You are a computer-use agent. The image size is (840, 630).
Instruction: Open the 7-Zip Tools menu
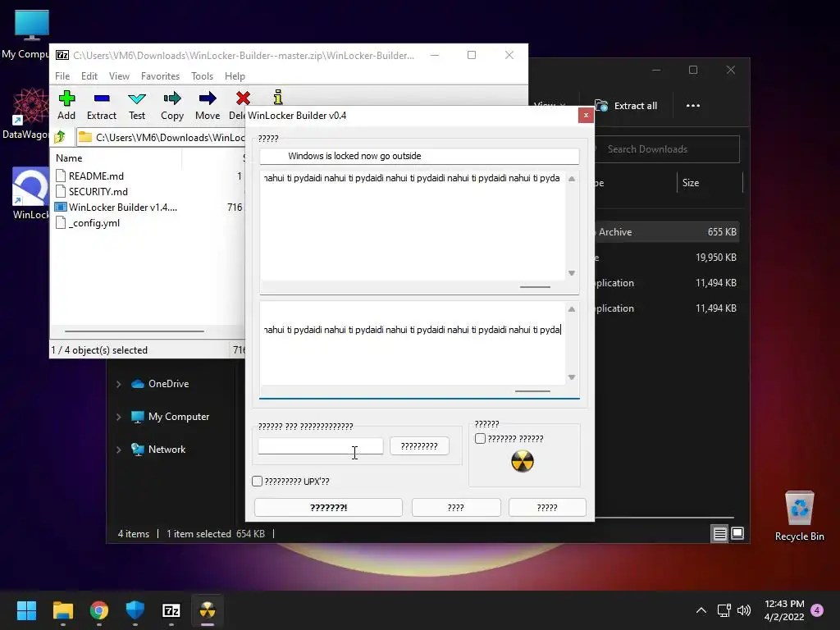202,76
